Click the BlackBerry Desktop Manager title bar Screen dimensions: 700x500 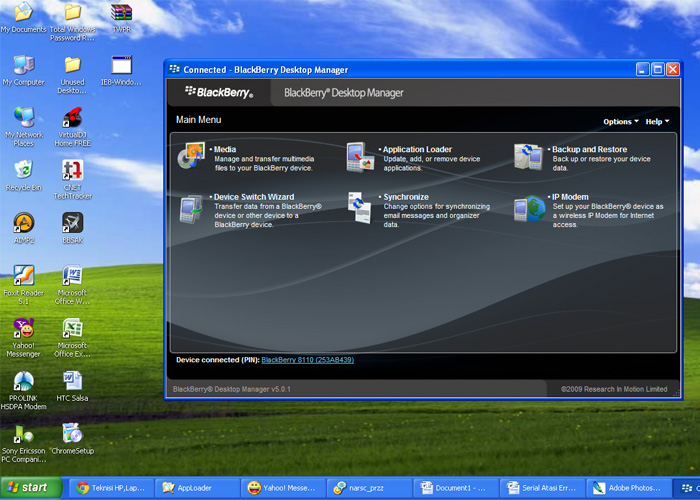point(400,70)
